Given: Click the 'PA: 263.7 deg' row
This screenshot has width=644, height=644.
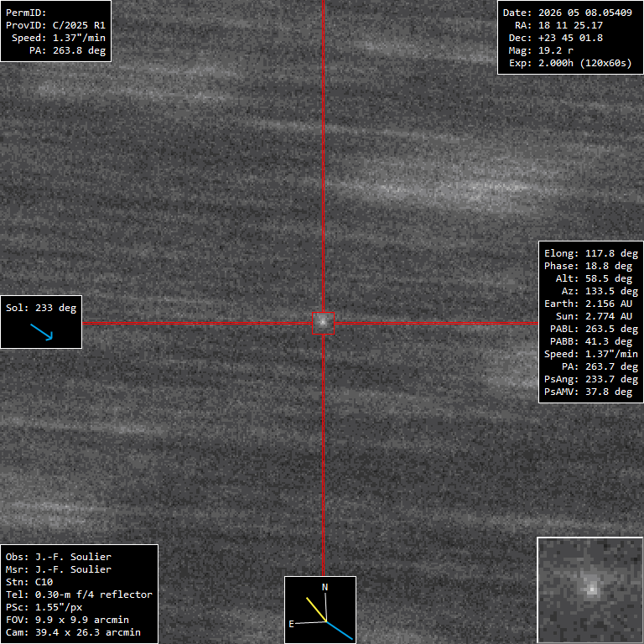Looking at the screenshot, I should (x=600, y=366).
